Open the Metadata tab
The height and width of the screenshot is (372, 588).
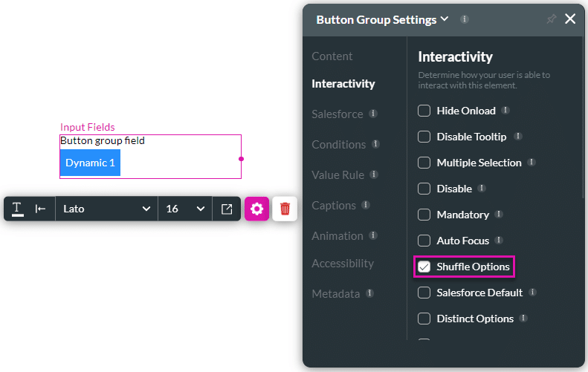335,294
